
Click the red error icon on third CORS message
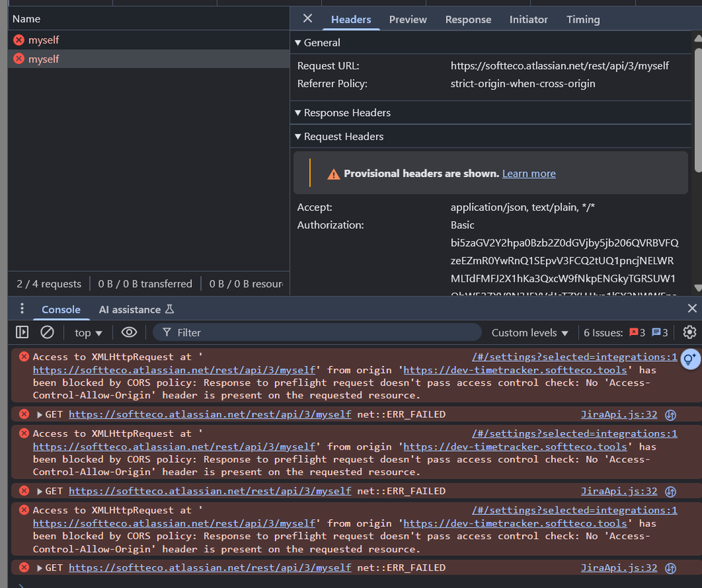24,510
